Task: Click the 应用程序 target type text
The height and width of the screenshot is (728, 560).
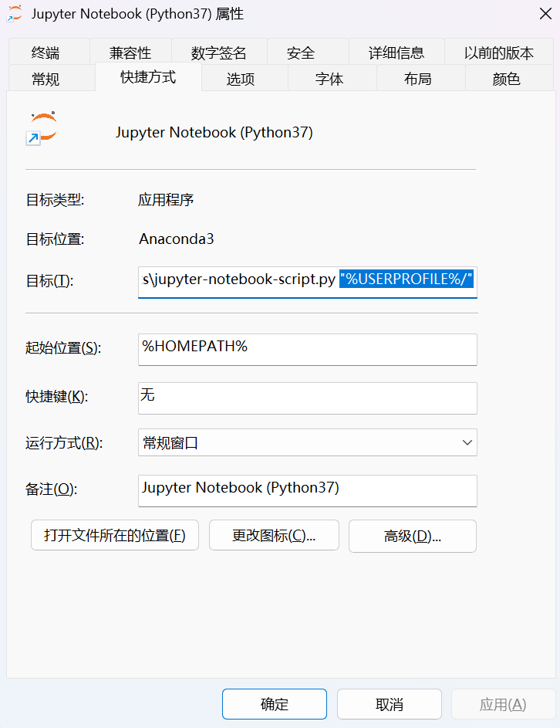Action: coord(166,200)
